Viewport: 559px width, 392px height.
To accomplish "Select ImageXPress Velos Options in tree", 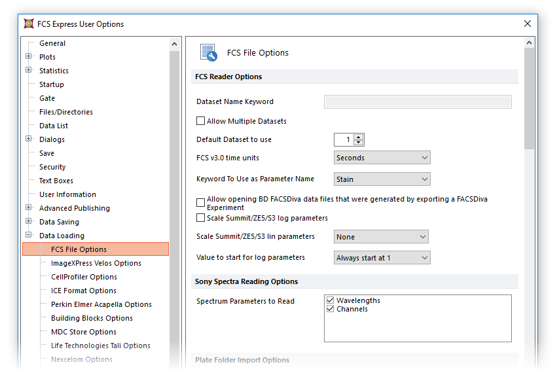I will [x=96, y=263].
